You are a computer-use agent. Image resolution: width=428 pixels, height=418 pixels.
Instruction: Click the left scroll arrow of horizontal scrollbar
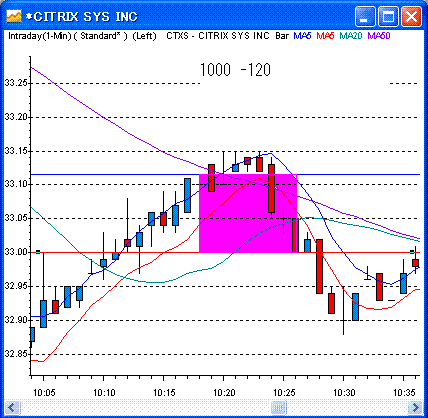(13, 407)
